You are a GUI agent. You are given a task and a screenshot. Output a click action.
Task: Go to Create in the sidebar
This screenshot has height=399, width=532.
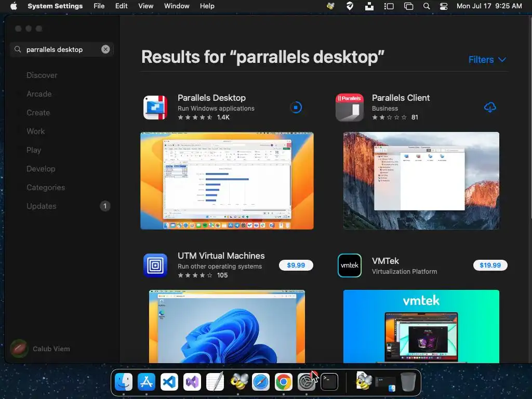(38, 113)
